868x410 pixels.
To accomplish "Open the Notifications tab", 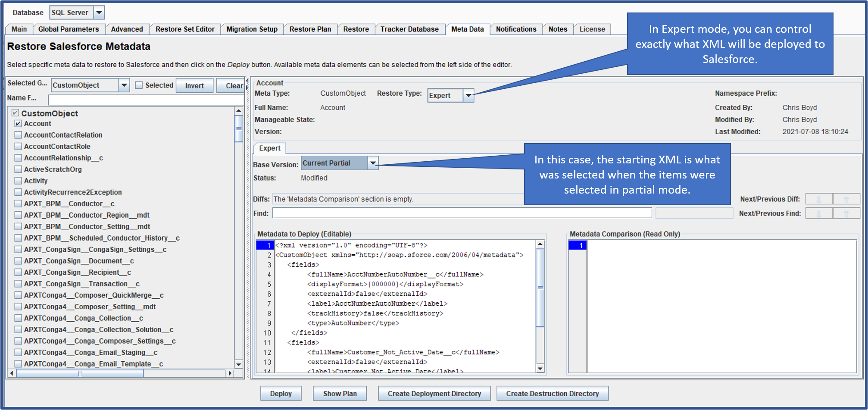I will [x=516, y=29].
